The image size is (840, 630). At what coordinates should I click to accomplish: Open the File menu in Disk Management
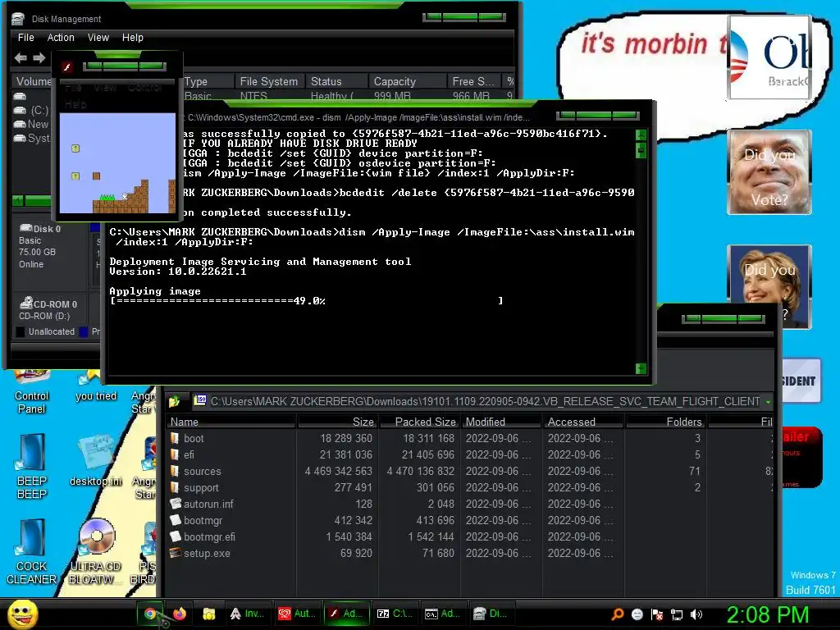pyautogui.click(x=25, y=38)
